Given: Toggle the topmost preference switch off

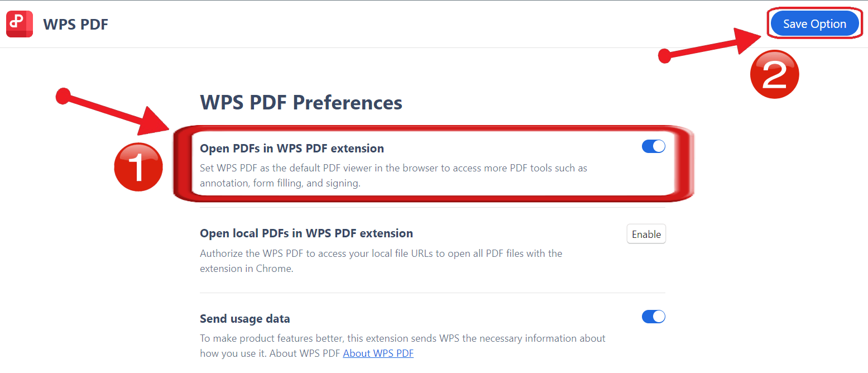Looking at the screenshot, I should (x=653, y=146).
